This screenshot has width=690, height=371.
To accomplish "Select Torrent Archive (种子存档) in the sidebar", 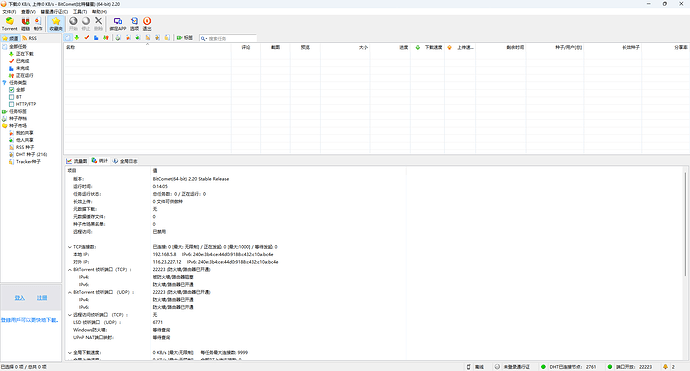I will (x=18, y=119).
